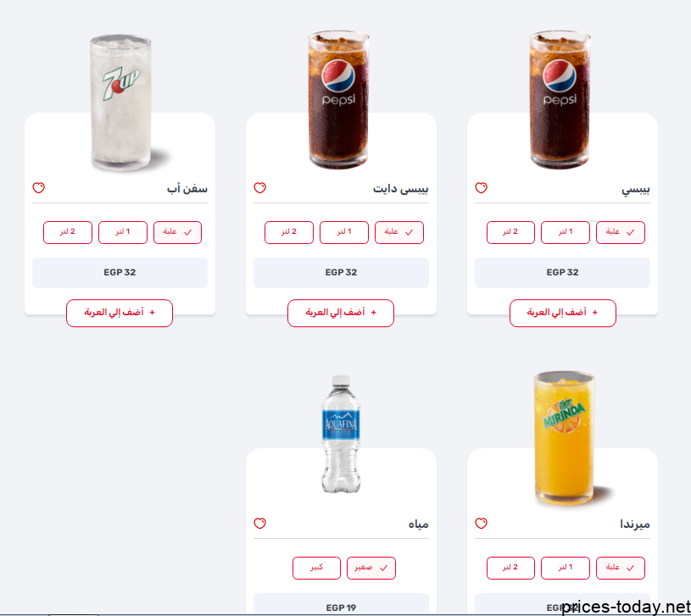
Task: Select the checked can option on Seven Up
Action: 177,232
